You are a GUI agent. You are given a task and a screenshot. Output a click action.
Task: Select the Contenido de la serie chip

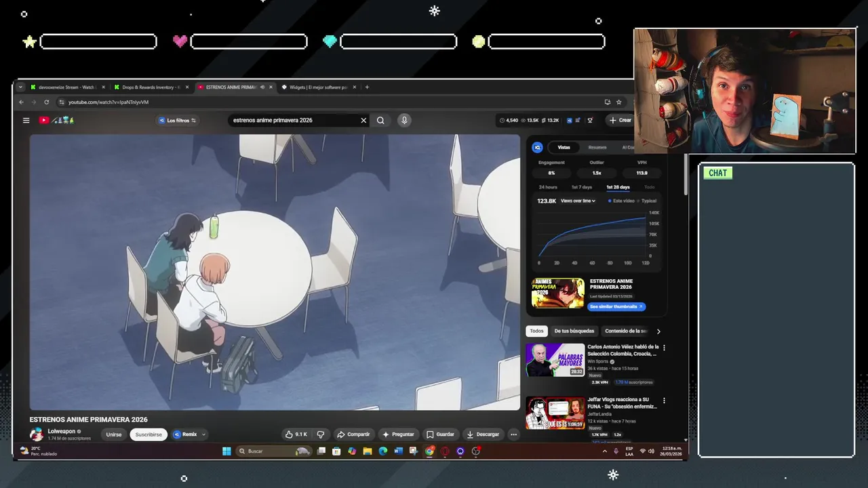click(x=626, y=331)
